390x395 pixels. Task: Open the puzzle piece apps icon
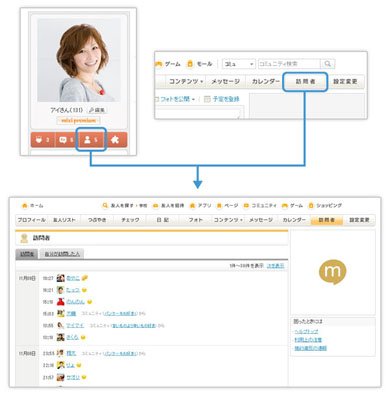tap(115, 140)
